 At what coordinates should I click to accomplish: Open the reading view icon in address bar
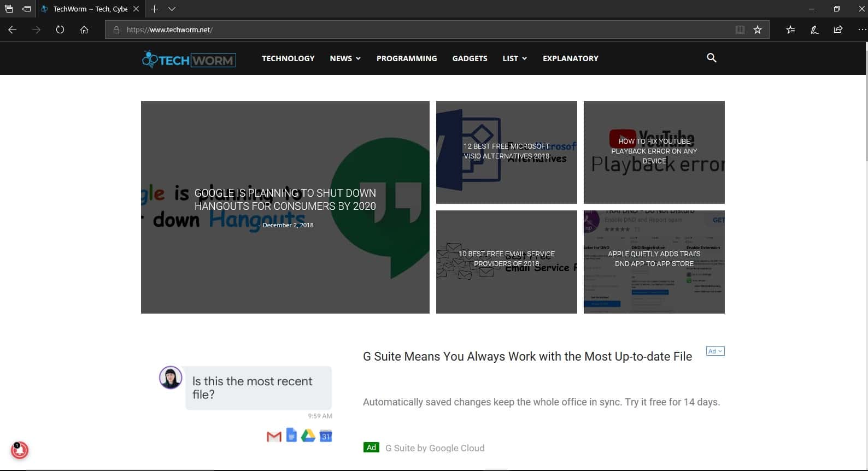click(x=740, y=30)
